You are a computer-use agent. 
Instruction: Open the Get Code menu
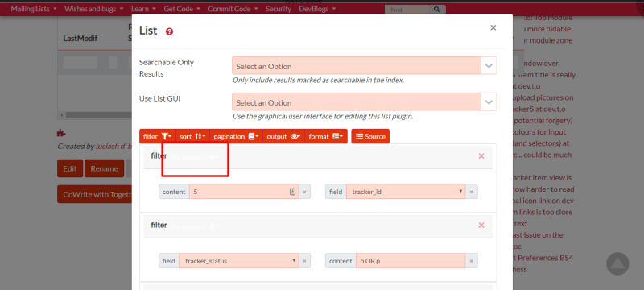(182, 9)
